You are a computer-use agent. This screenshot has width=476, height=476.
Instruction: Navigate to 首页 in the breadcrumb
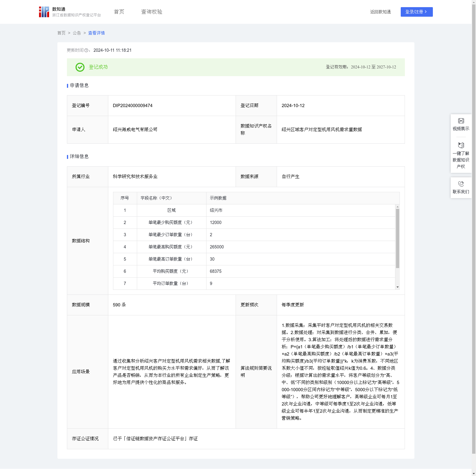(61, 33)
